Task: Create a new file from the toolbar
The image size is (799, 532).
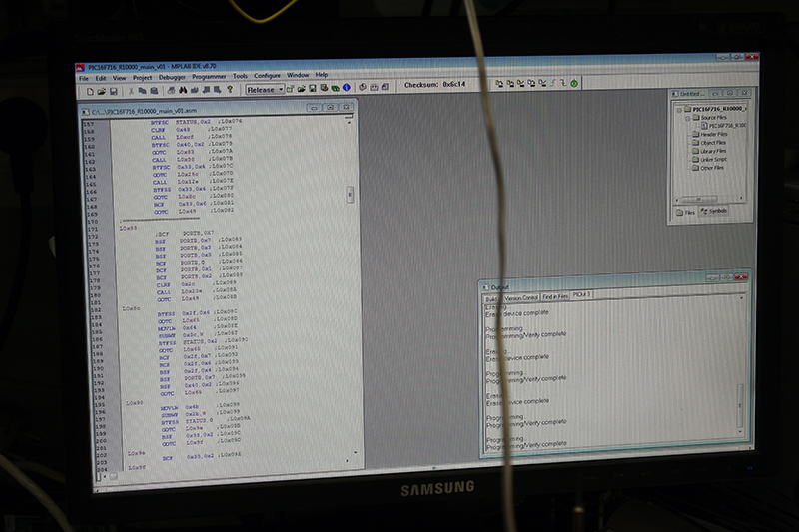Action: click(x=90, y=91)
